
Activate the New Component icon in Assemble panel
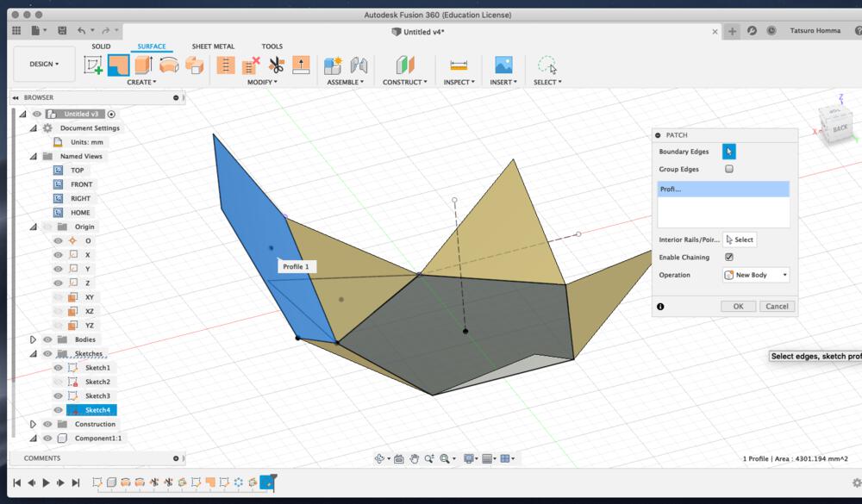[x=333, y=65]
